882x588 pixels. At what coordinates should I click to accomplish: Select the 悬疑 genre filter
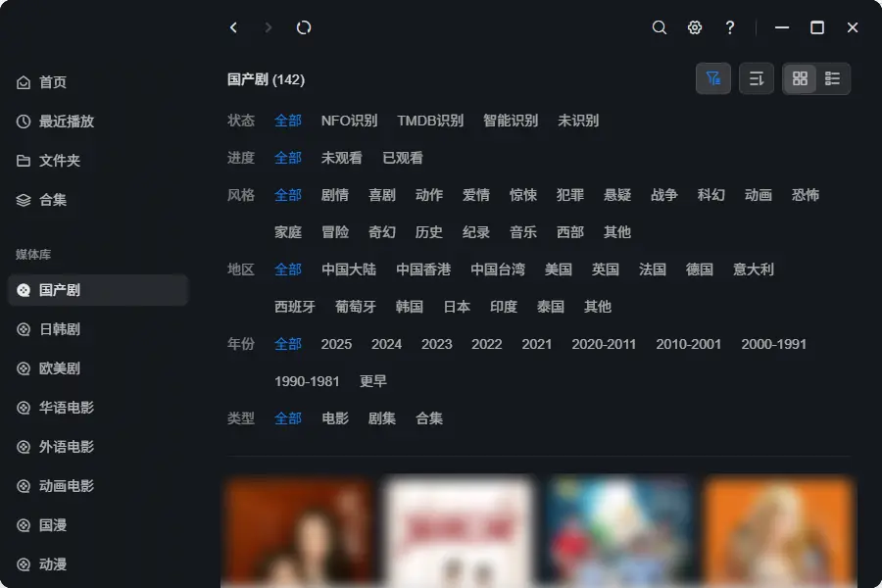click(x=617, y=195)
